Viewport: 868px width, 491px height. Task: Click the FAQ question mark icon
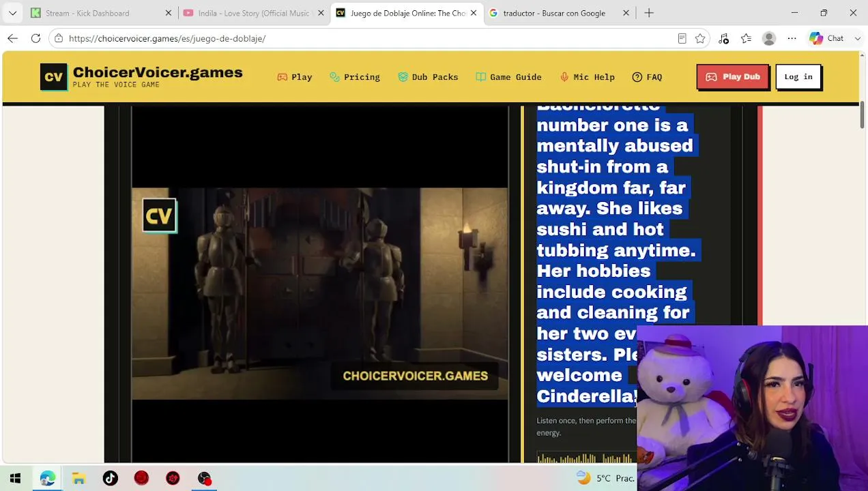click(637, 77)
